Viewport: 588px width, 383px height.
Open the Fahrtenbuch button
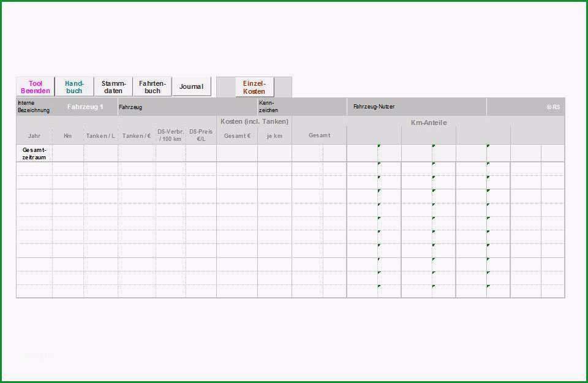click(x=153, y=87)
